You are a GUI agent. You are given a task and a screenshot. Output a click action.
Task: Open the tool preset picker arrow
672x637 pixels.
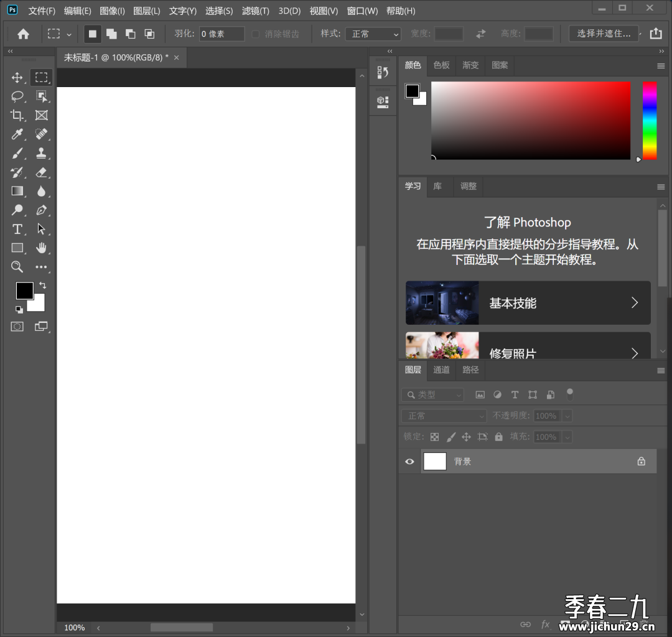(69, 35)
